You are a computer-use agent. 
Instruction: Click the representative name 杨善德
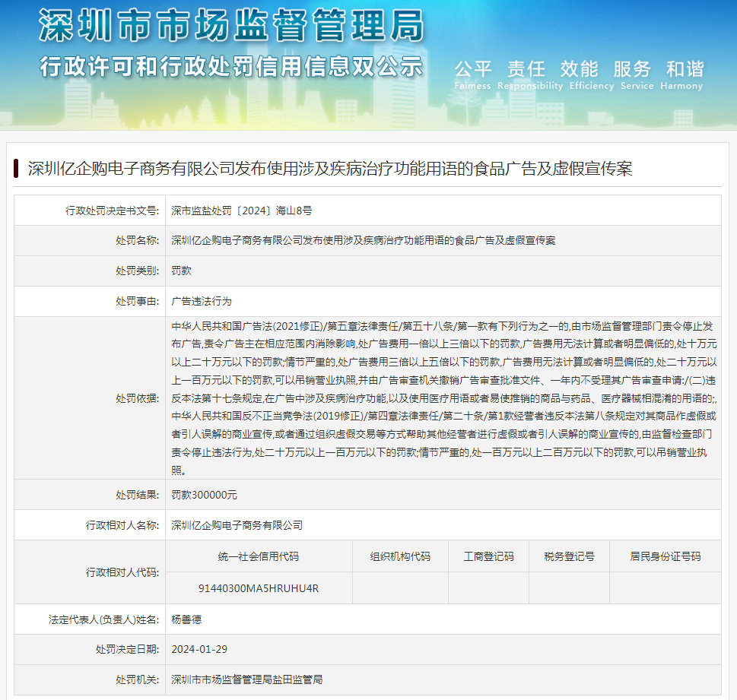click(x=186, y=619)
